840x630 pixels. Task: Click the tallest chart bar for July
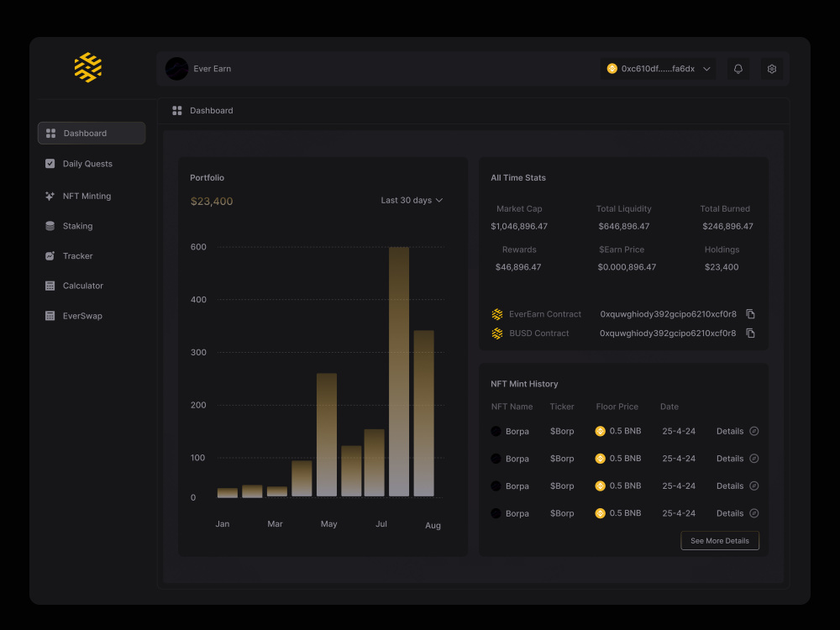point(398,371)
